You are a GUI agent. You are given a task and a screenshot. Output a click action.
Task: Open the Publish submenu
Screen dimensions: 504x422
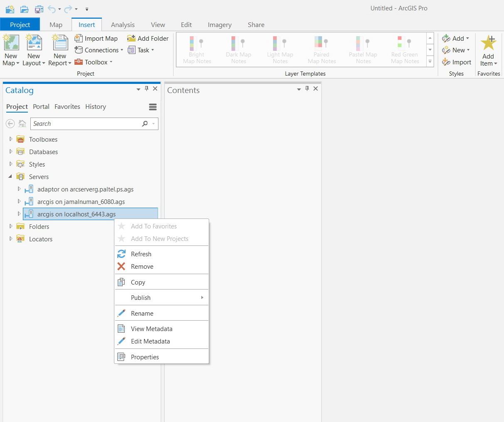pos(161,297)
